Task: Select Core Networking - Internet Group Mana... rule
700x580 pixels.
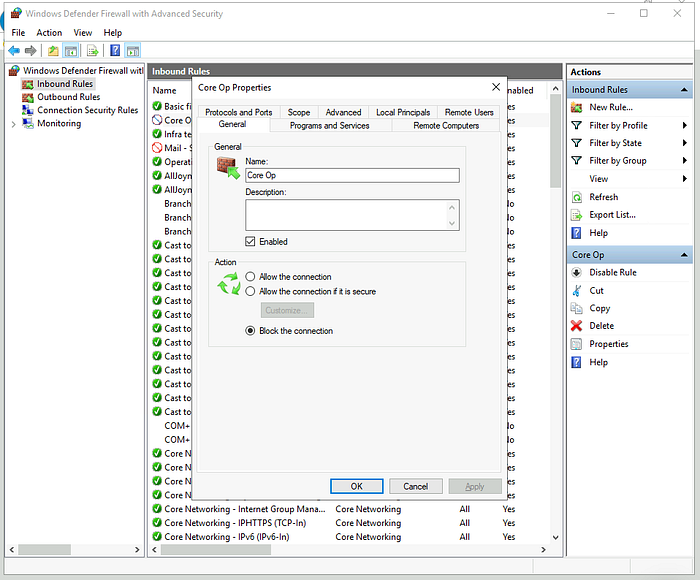Action: [x=245, y=509]
